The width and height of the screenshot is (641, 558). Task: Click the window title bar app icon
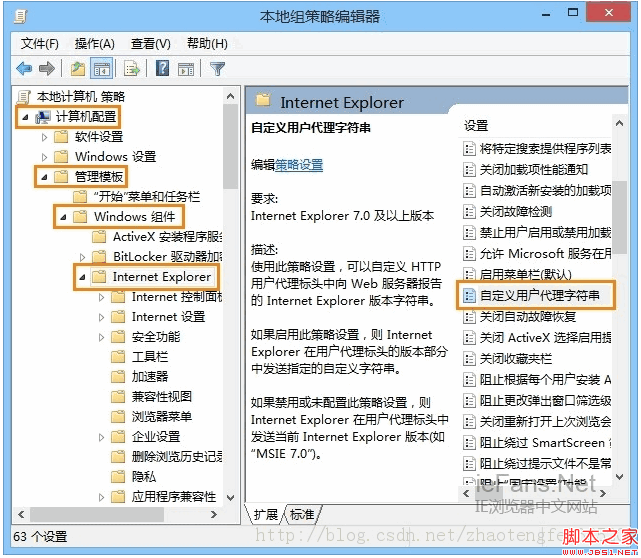click(x=20, y=16)
